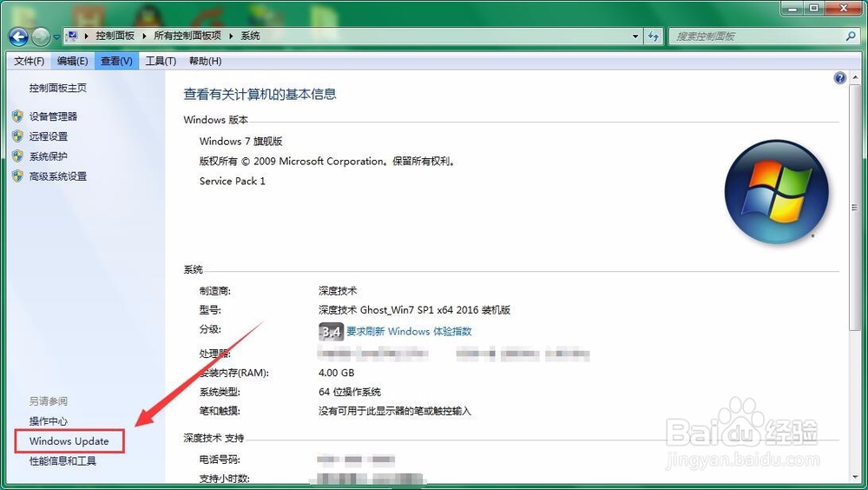
Task: Expand the arrow before 控制面板 breadcrumb
Action: click(x=86, y=36)
